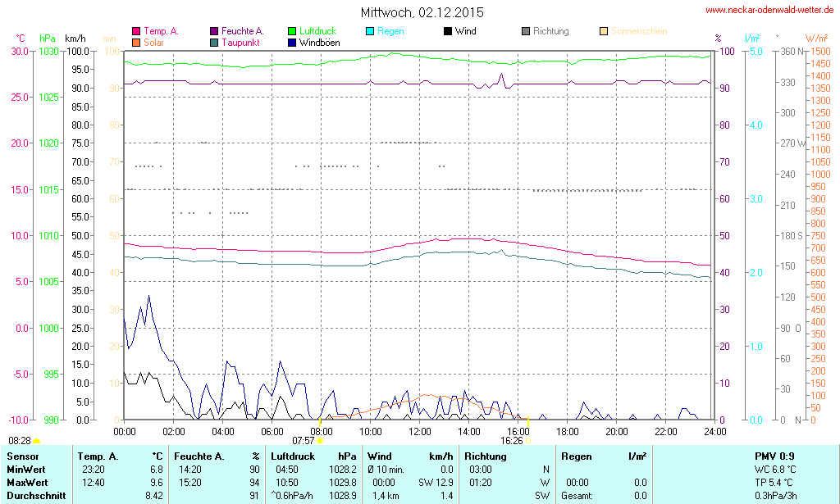Click the gray Richtung legend swatch
The height and width of the screenshot is (504, 840).
526,31
